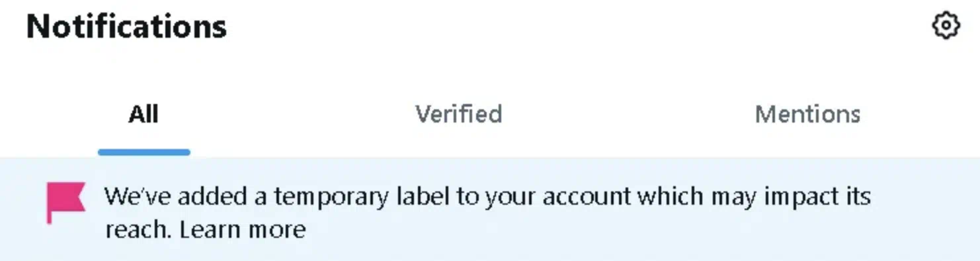Open settings for the Notifications timeline
This screenshot has height=261, width=980.
coord(945,26)
